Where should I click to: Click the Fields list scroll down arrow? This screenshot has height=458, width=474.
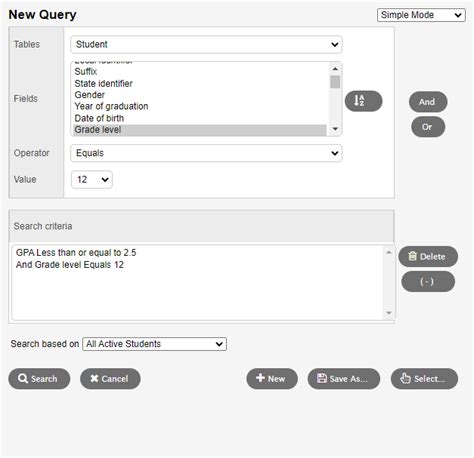335,129
